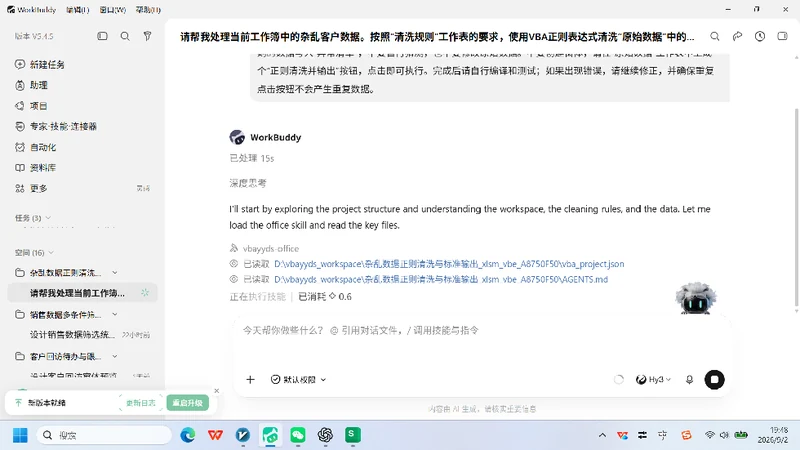Click the Wi-Fi network tray icon
800x450 pixels.
(710, 435)
